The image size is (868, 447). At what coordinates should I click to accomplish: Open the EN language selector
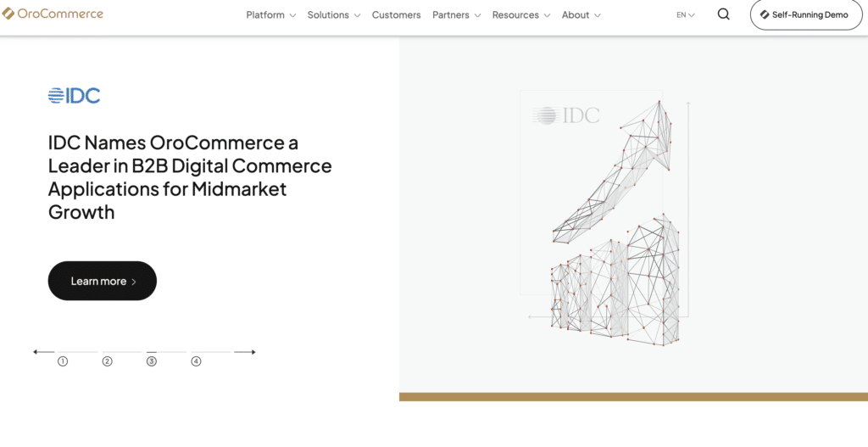[685, 15]
